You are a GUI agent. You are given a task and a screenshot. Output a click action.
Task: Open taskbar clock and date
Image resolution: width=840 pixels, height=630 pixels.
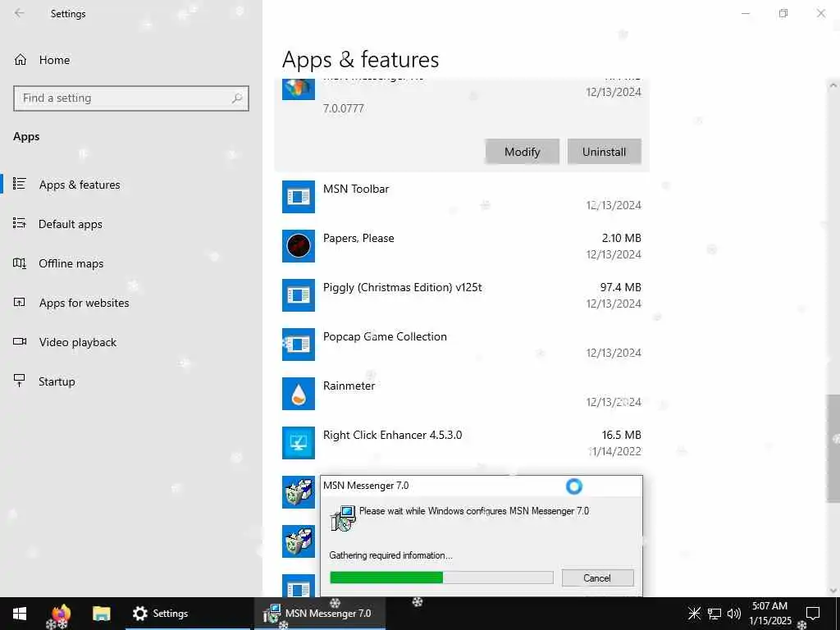769,614
